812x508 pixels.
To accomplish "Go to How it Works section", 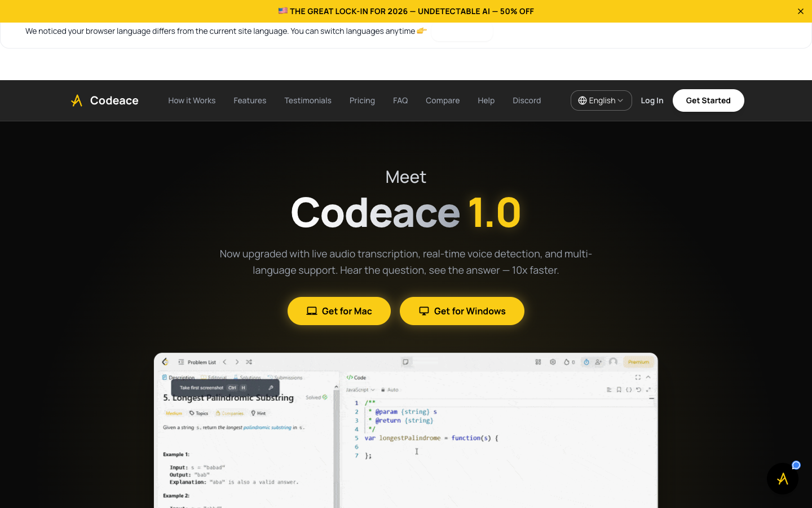I will coord(192,100).
